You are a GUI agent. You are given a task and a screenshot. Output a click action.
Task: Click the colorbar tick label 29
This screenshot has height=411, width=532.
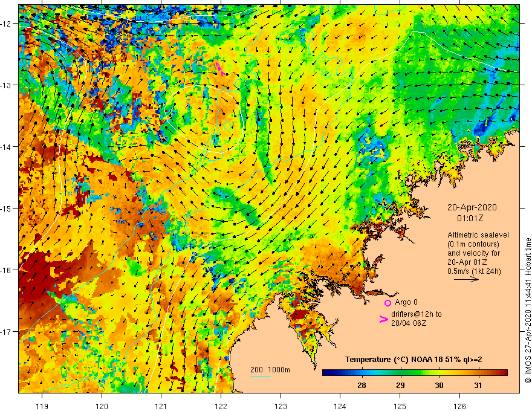coord(400,385)
